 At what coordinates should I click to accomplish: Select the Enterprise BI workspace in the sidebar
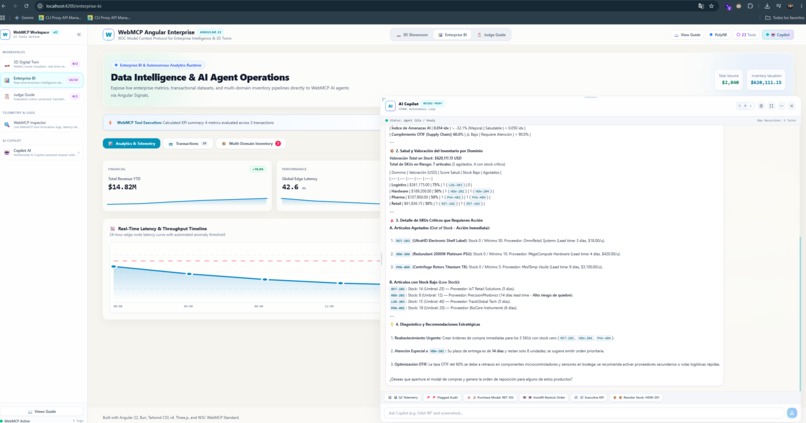click(x=42, y=80)
